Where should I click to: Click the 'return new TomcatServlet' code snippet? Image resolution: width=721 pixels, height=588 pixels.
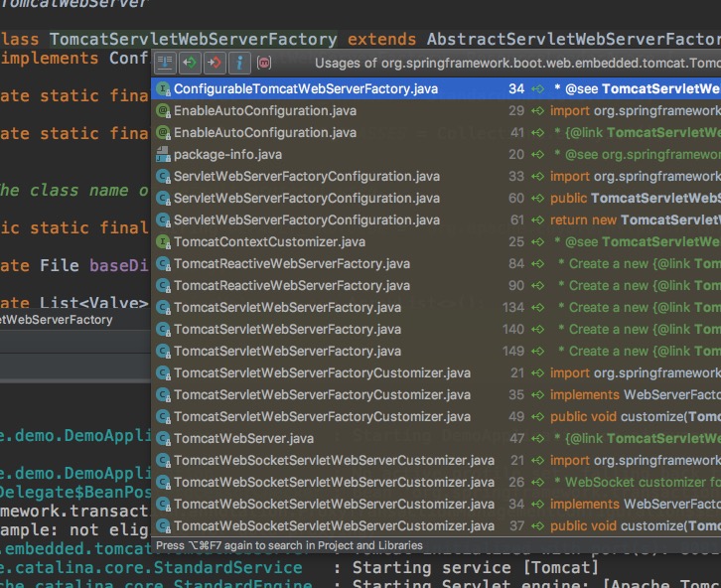(635, 220)
